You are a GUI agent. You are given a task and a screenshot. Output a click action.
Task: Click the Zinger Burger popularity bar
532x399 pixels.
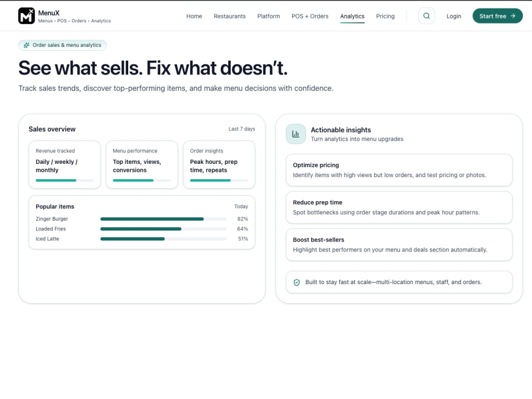163,219
